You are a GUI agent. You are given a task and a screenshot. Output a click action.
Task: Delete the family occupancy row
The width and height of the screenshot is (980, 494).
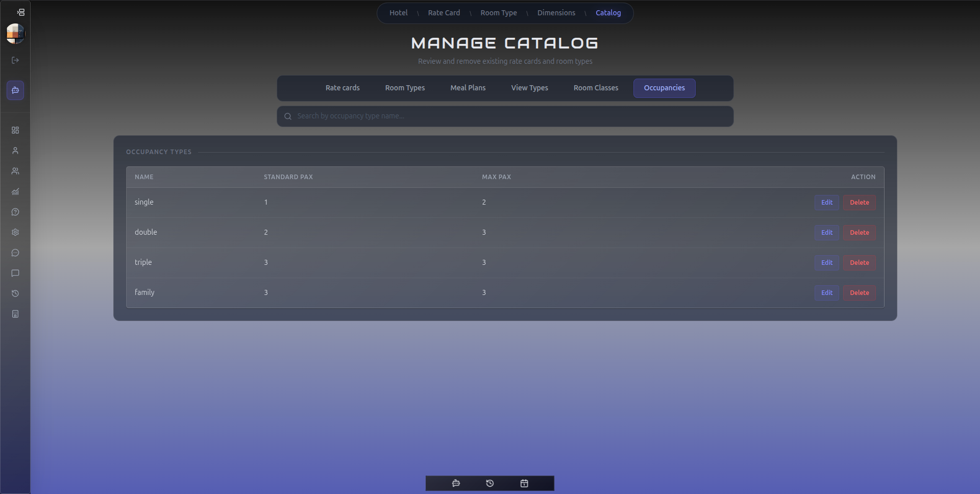tap(859, 293)
